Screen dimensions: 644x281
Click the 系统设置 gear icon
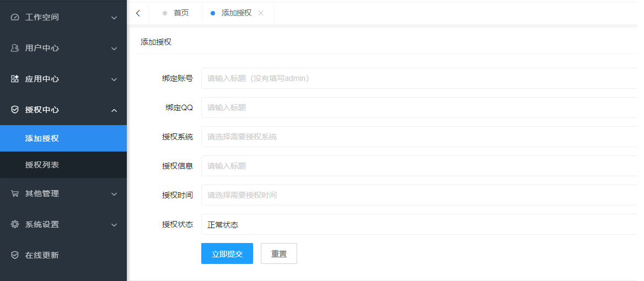coord(15,224)
